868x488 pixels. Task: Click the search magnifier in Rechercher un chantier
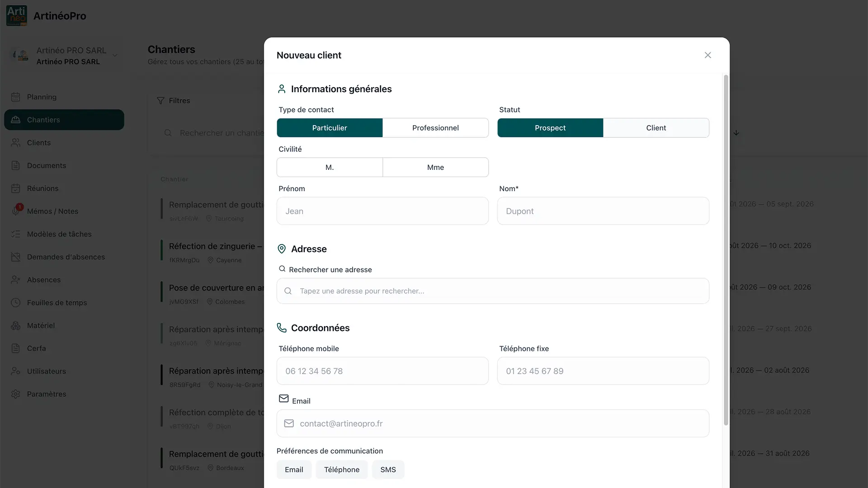pyautogui.click(x=168, y=133)
